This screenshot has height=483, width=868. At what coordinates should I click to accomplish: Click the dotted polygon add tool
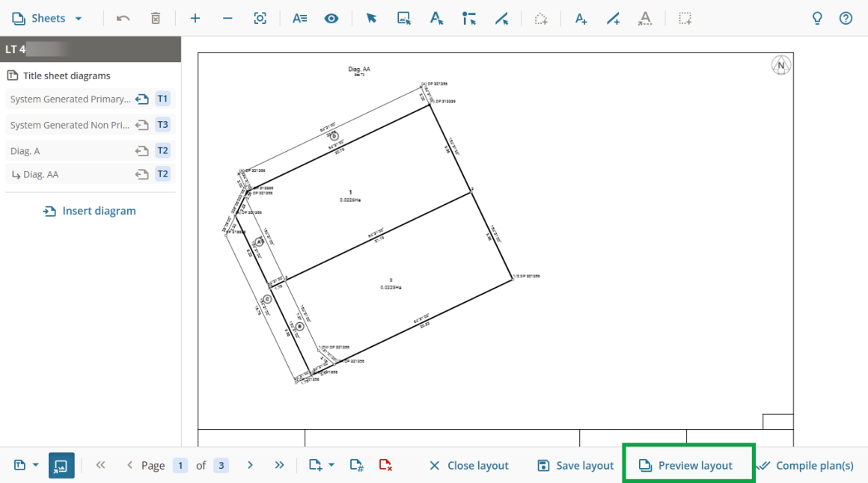[541, 19]
